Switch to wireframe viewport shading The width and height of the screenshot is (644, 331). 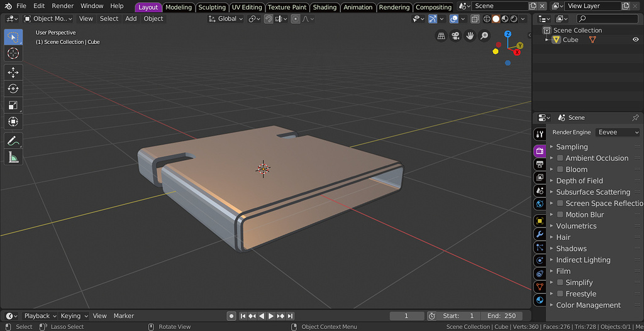point(487,19)
